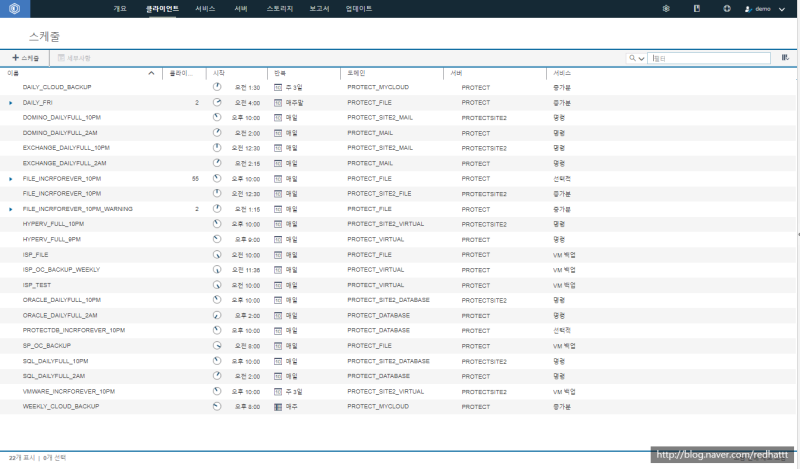Click the 55 client count cell
Image resolution: width=800 pixels, height=469 pixels.
pyautogui.click(x=195, y=179)
